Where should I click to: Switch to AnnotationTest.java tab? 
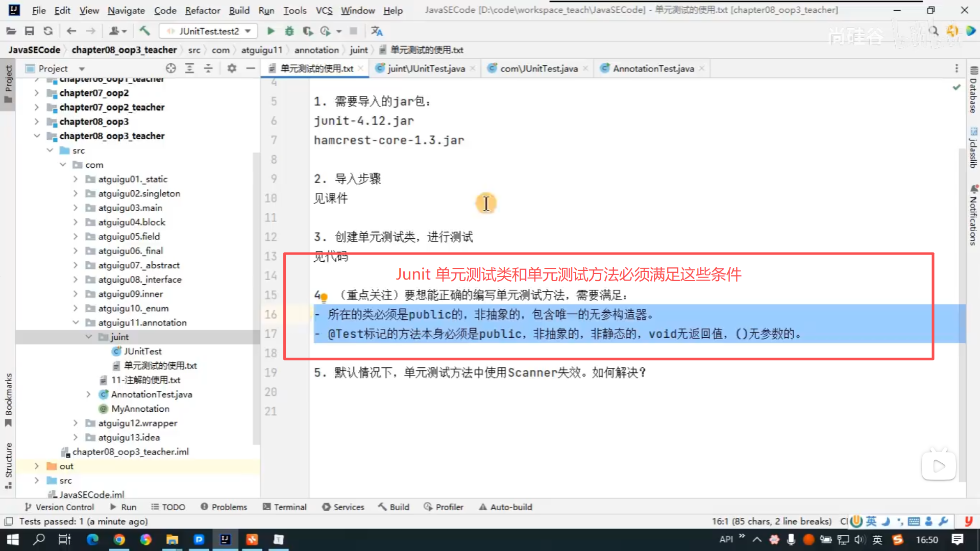[653, 68]
